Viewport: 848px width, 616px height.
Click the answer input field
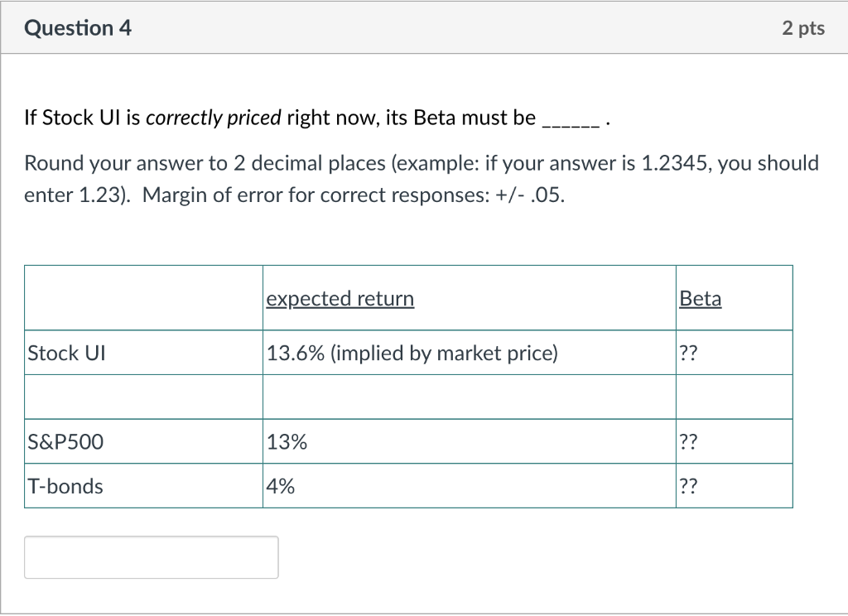tap(152, 557)
